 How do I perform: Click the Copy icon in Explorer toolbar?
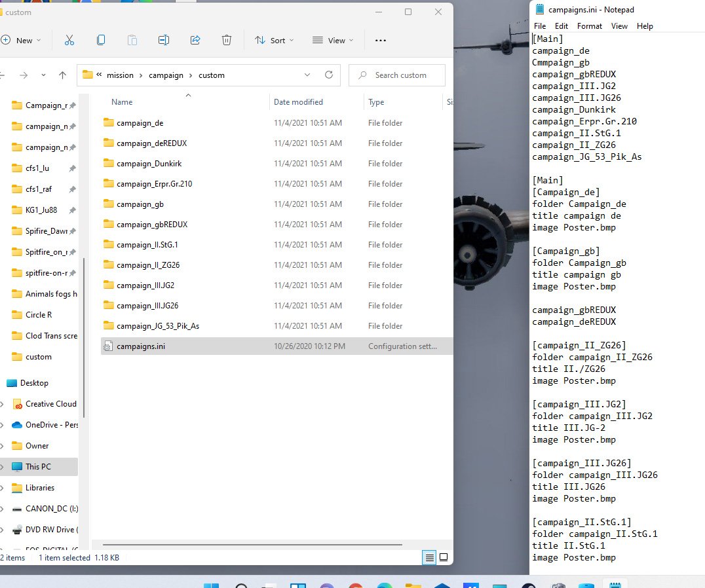[x=101, y=41]
